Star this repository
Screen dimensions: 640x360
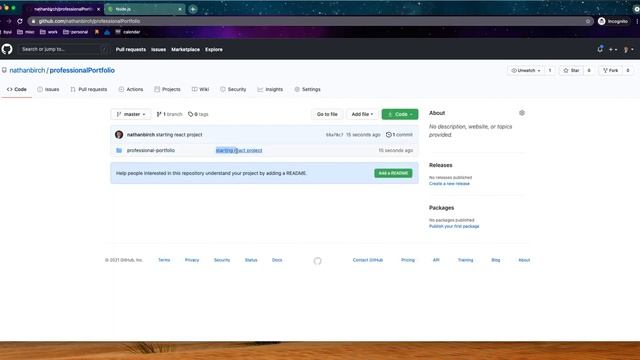pos(571,71)
